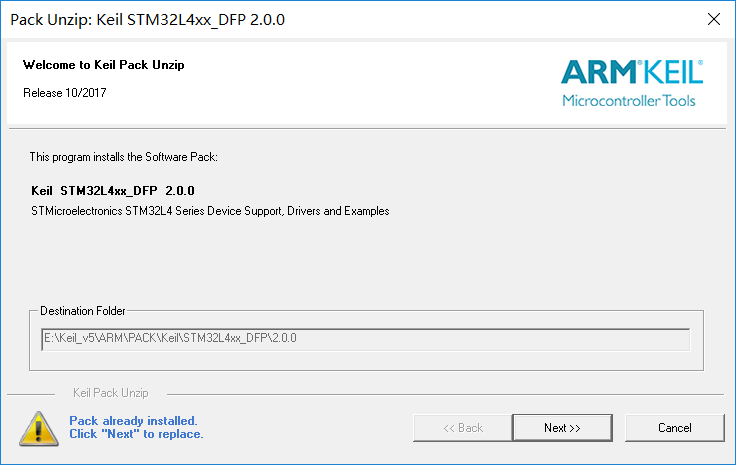Click the Pack Unzip title bar text
736x465 pixels.
tap(147, 20)
